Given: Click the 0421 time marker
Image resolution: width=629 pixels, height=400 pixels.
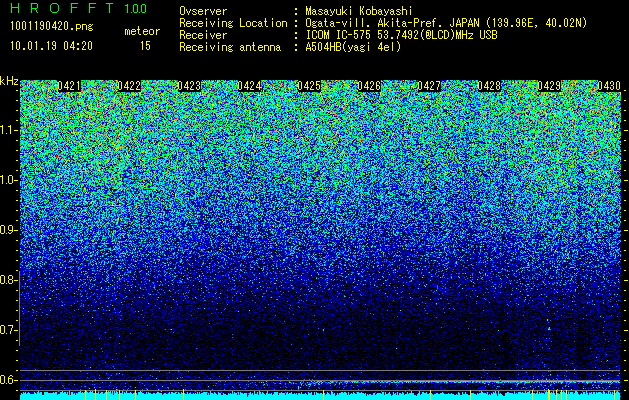Looking at the screenshot, I should pyautogui.click(x=69, y=86).
